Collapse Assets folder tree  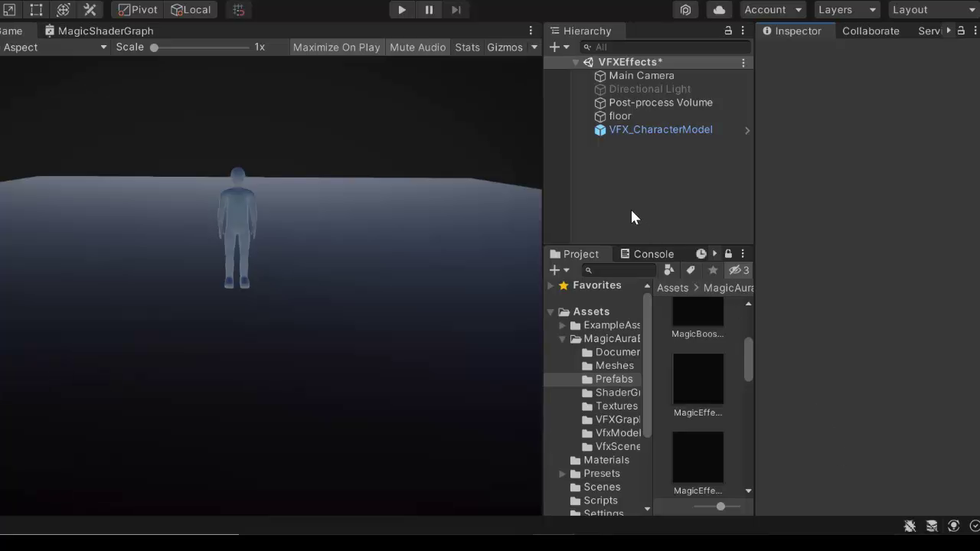tap(550, 312)
